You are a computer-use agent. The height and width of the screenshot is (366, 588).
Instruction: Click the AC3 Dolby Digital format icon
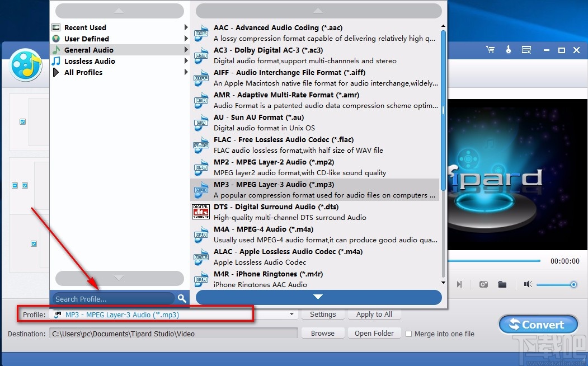201,55
